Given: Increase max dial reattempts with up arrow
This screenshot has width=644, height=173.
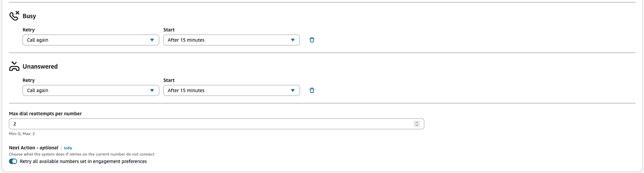Looking at the screenshot, I should coord(417,122).
